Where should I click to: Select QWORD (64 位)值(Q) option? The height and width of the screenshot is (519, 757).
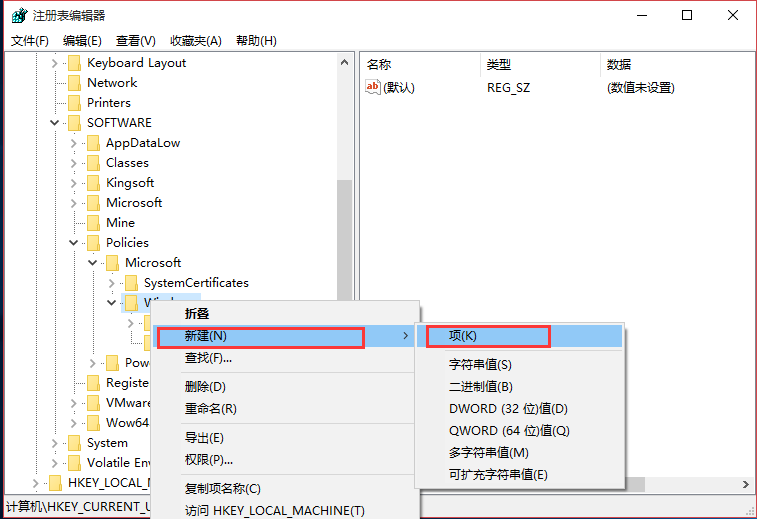(520, 431)
